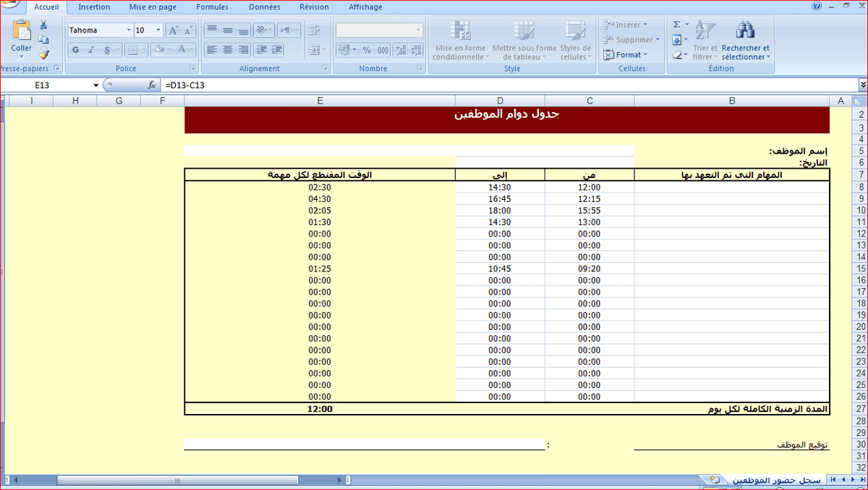Expand the Name Box dropdown arrow
This screenshot has width=868, height=490.
click(95, 85)
